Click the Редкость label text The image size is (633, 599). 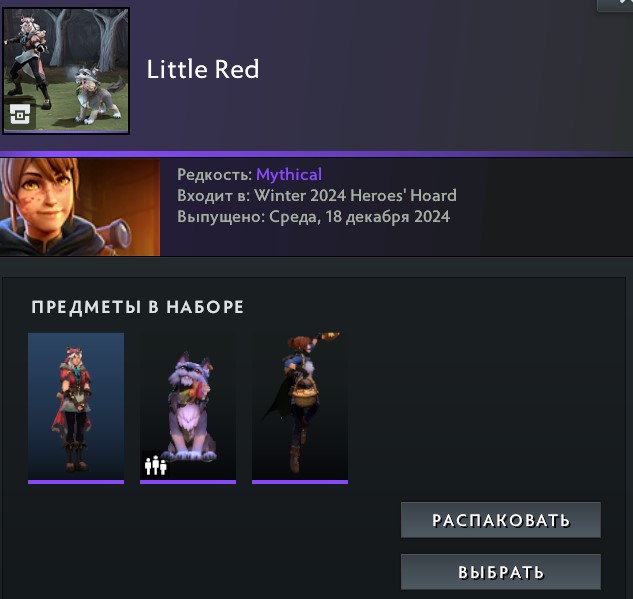pyautogui.click(x=215, y=175)
